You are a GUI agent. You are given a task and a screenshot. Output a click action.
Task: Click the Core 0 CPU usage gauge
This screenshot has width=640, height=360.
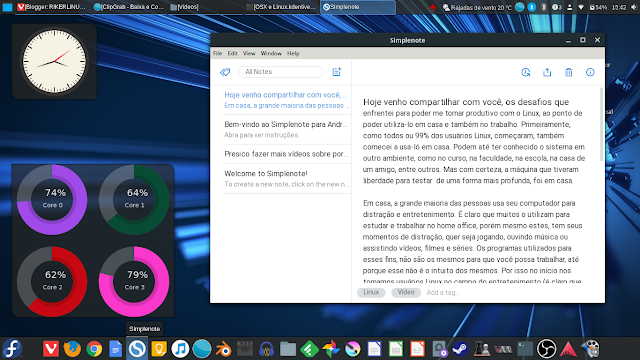[x=52, y=200]
